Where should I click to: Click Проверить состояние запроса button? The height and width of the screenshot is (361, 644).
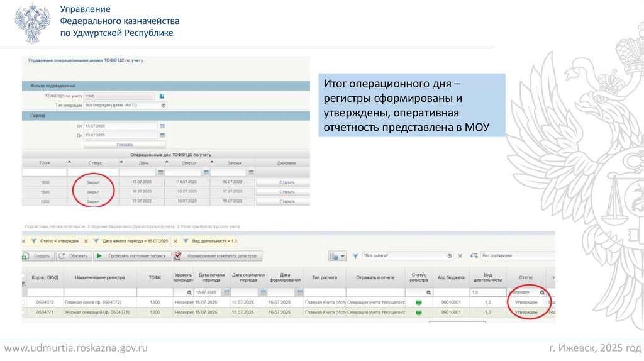click(x=132, y=256)
